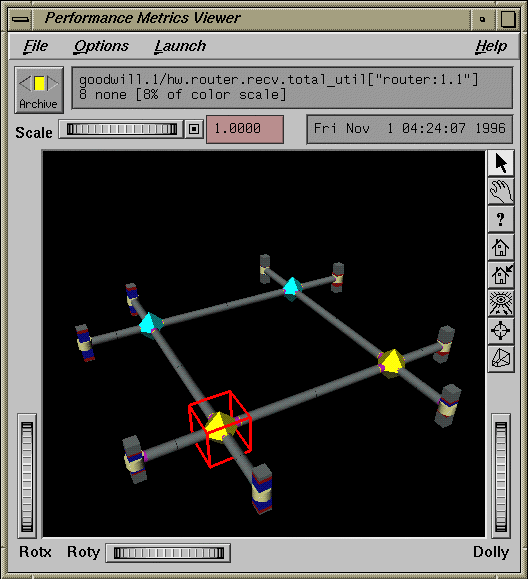This screenshot has height=579, width=528.
Task: Click the Rotx vertical thumbwheel
Action: 27,476
